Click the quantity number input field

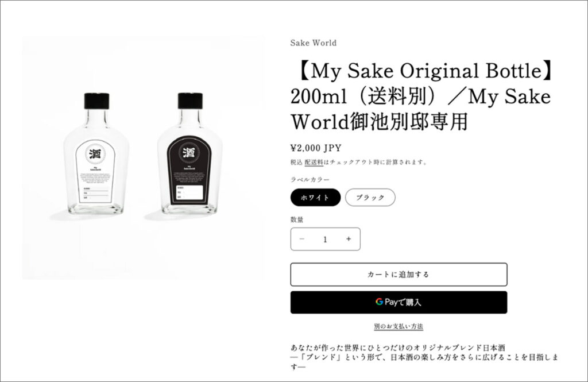click(325, 239)
